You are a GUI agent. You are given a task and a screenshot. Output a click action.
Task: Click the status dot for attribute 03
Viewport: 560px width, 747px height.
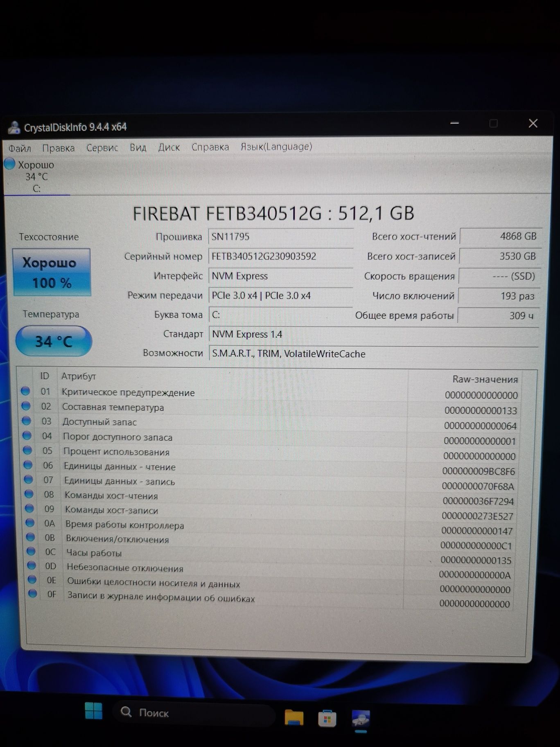[26, 421]
